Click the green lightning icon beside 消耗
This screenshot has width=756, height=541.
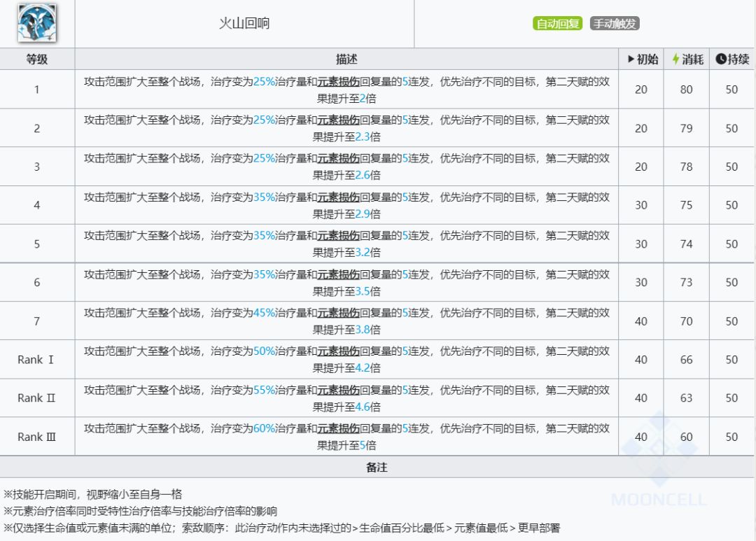click(675, 59)
